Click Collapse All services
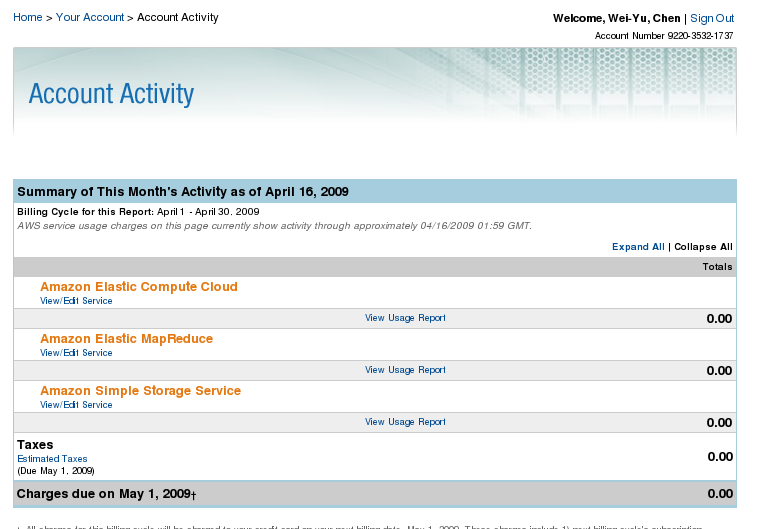 click(x=703, y=247)
